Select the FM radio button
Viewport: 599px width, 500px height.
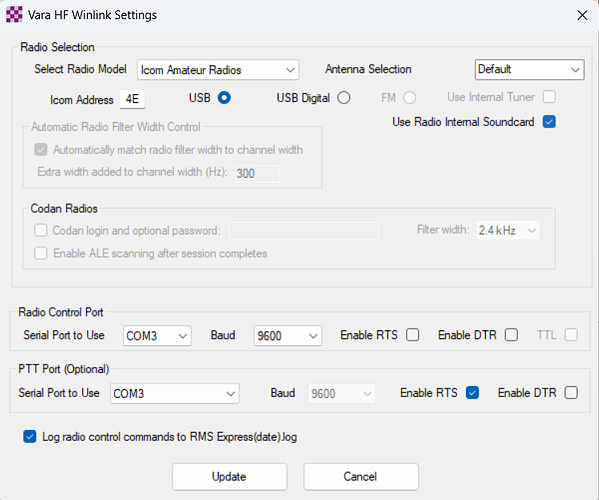[x=410, y=98]
